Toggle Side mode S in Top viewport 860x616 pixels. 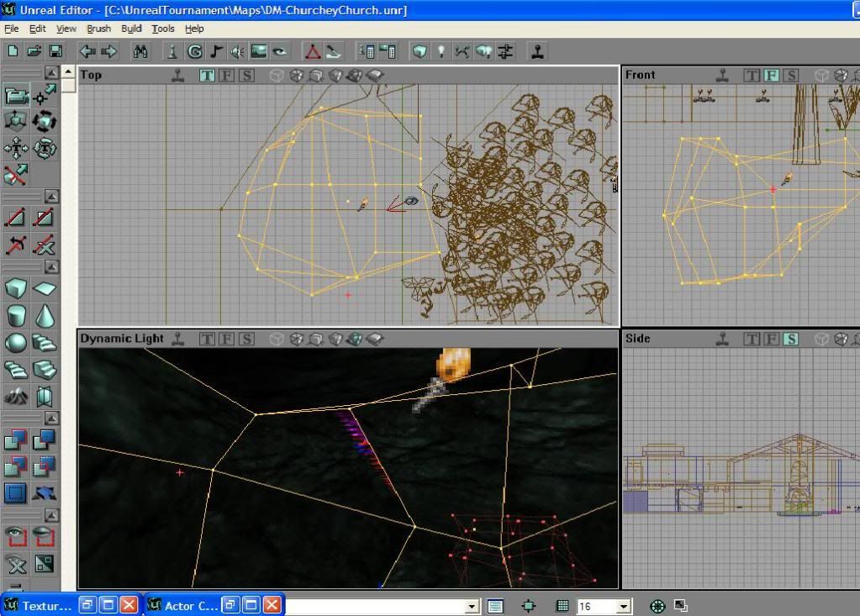pos(247,75)
